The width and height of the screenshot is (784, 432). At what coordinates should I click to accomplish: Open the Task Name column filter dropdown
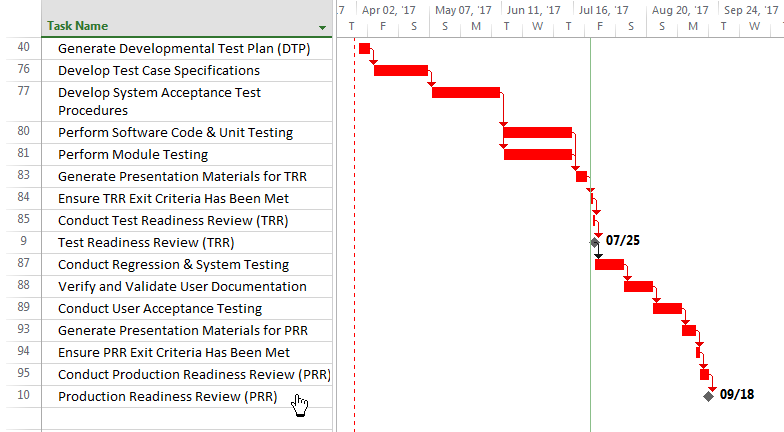tap(322, 28)
